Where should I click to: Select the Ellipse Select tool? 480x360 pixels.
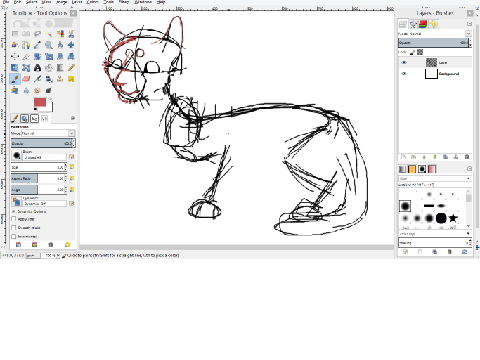pyautogui.click(x=26, y=34)
